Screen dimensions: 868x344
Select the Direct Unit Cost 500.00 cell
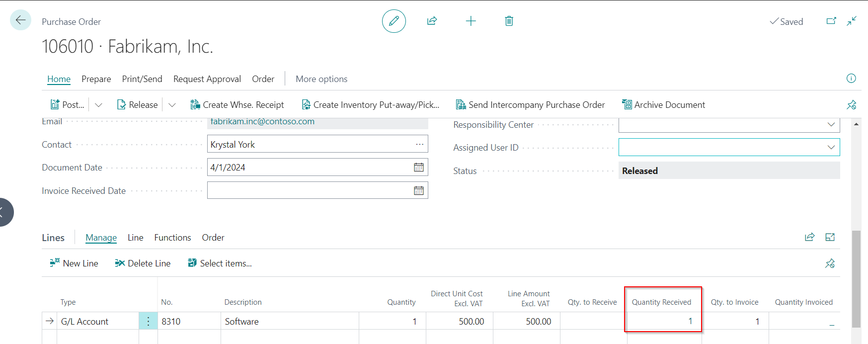coord(460,321)
